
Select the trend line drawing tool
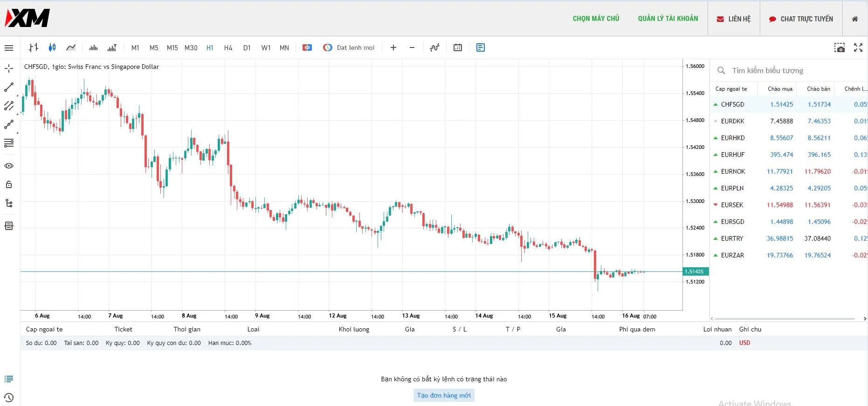click(x=9, y=87)
